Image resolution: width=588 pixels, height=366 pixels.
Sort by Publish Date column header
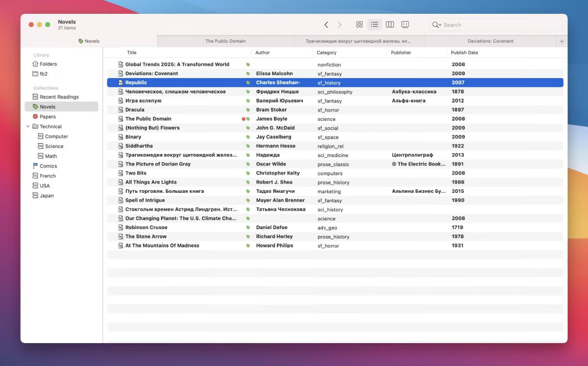pyautogui.click(x=464, y=53)
